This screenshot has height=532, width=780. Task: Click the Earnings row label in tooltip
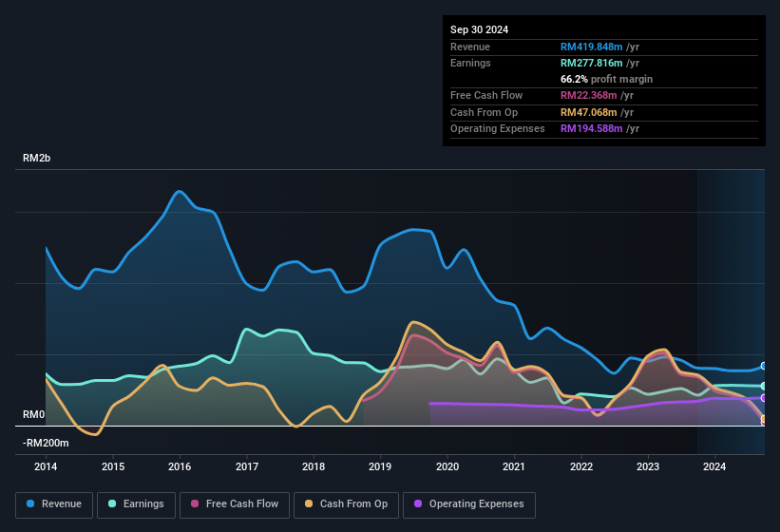click(x=470, y=63)
